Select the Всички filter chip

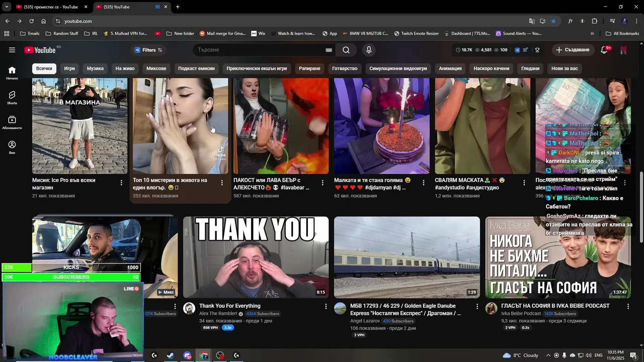44,68
